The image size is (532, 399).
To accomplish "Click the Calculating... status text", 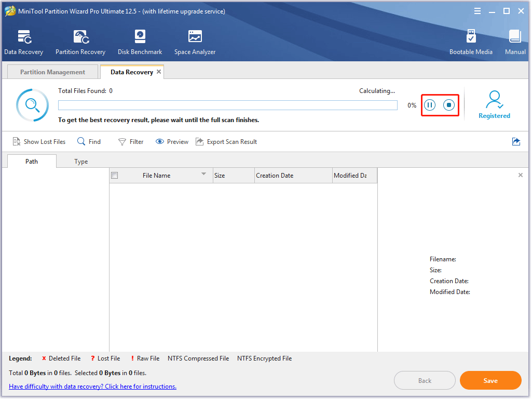I will pos(377,91).
